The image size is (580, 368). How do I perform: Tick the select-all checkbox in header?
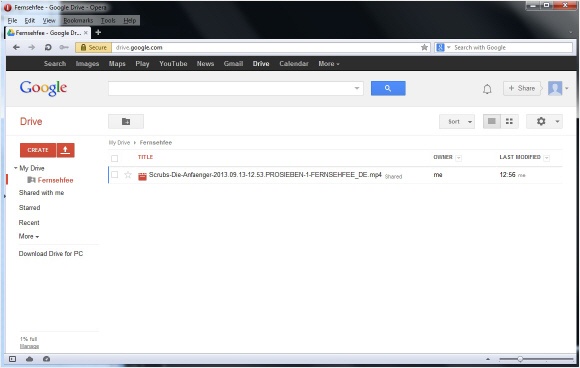tap(115, 158)
